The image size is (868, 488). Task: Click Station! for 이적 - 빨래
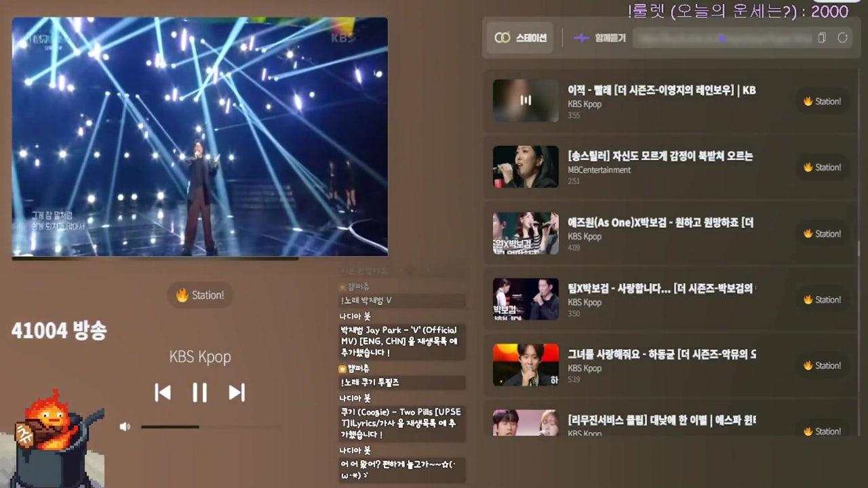tap(822, 101)
